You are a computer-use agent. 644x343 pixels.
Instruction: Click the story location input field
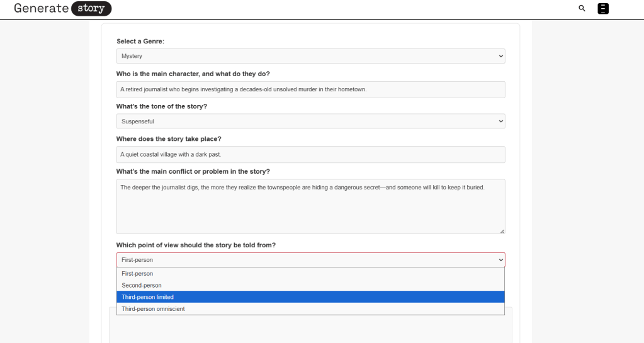pyautogui.click(x=310, y=154)
